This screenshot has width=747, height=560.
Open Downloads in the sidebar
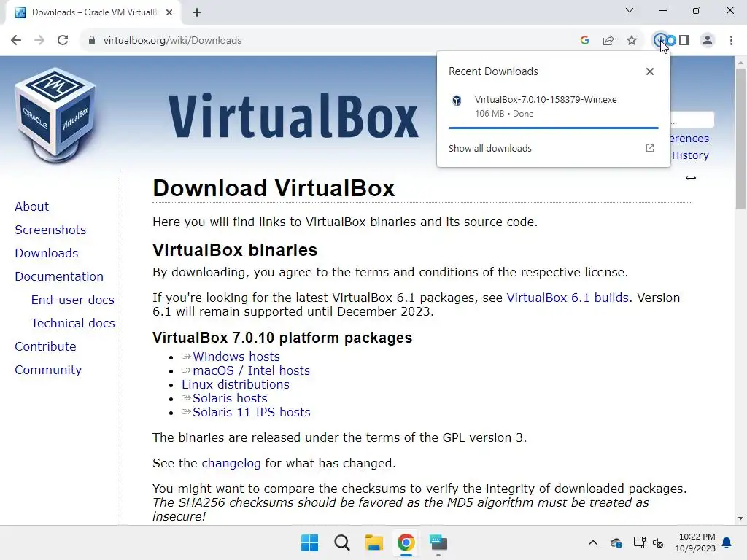46,253
